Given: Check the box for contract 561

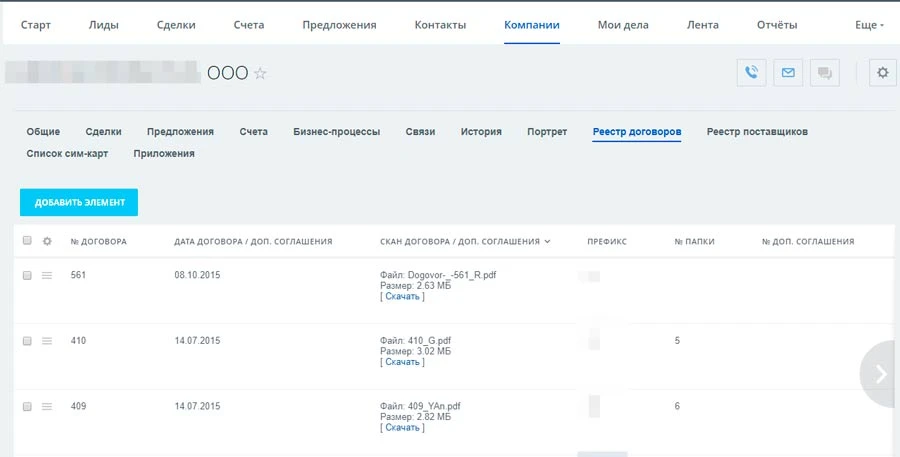Looking at the screenshot, I should click(27, 276).
